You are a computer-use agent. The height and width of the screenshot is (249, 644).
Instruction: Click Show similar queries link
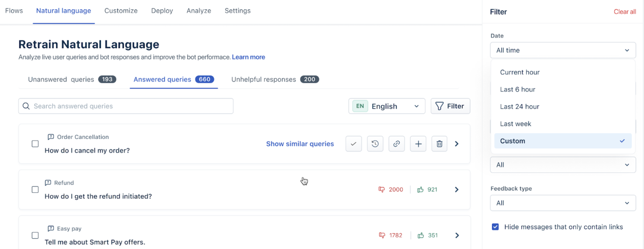pos(300,144)
